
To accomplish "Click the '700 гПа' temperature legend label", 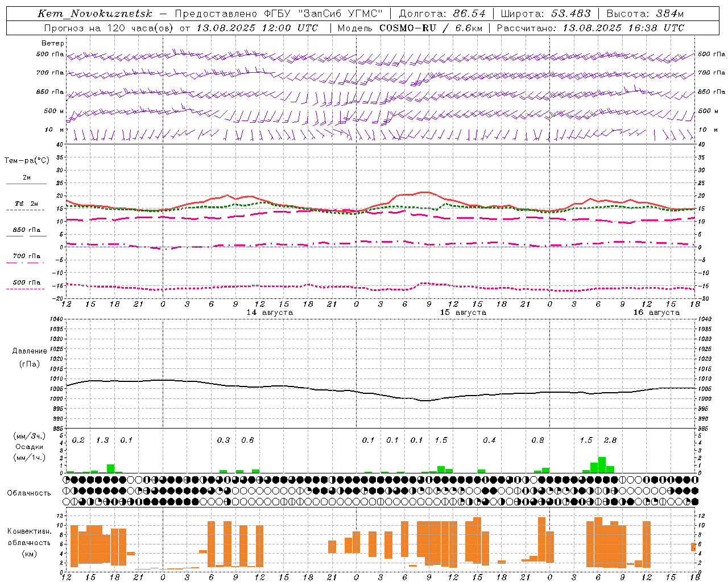I will click(x=27, y=256).
